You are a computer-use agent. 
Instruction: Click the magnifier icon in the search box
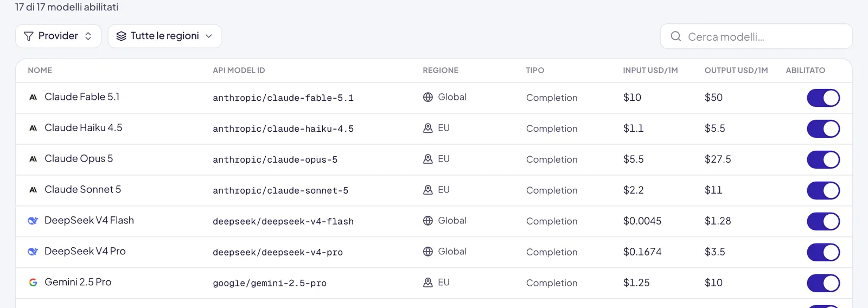coord(676,36)
